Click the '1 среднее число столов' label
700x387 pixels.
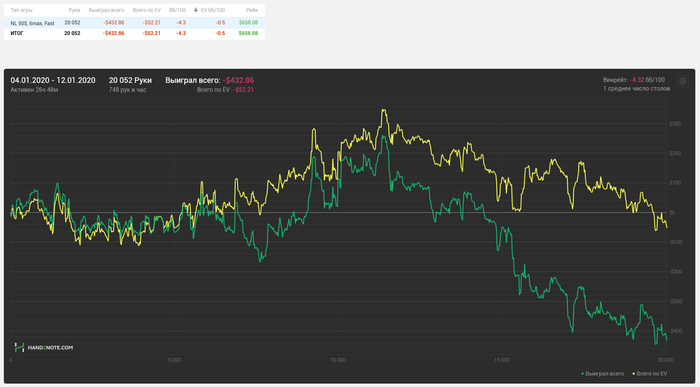(x=636, y=88)
